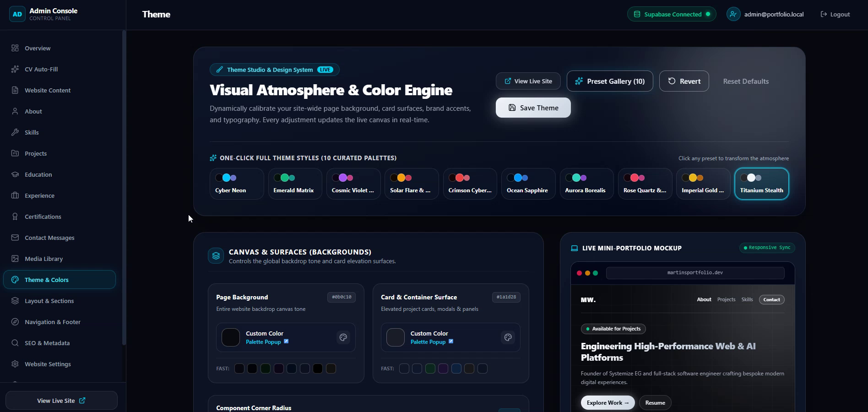868x412 pixels.
Task: Click the Media Library image icon
Action: (15, 259)
